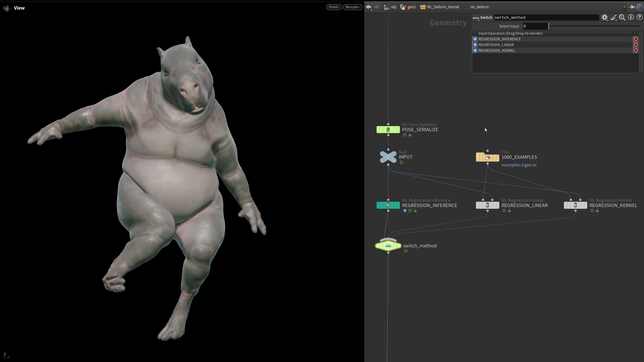Click the back navigation arrow

[368, 7]
